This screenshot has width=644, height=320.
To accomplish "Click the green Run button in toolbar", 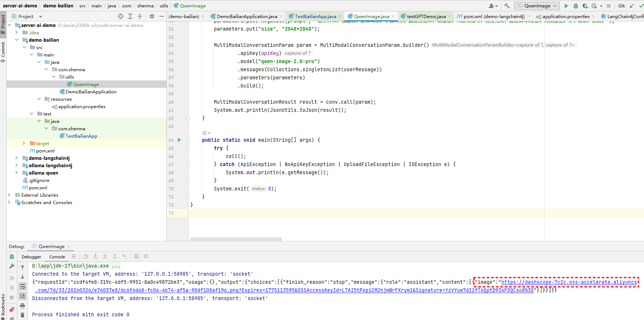I will click(566, 6).
